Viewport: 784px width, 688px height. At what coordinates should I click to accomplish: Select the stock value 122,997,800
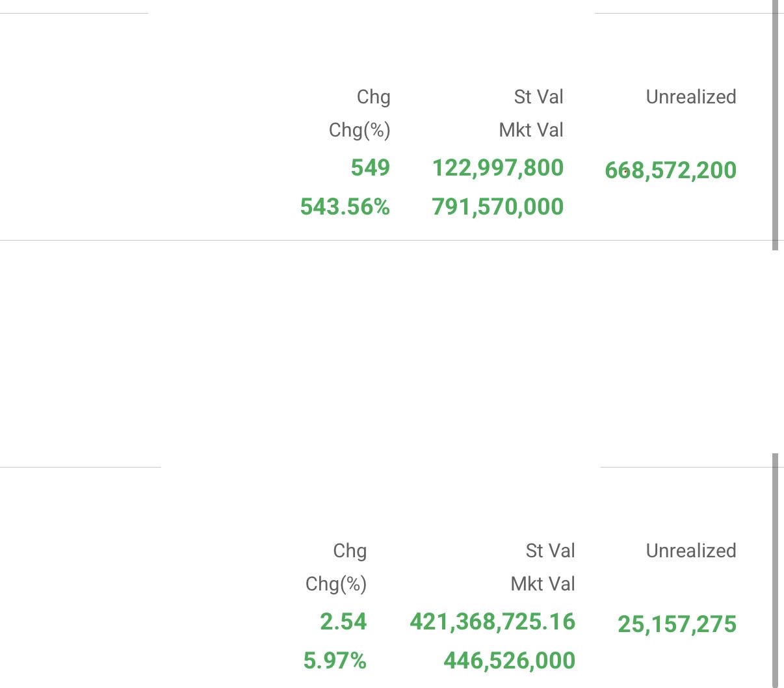pos(497,168)
